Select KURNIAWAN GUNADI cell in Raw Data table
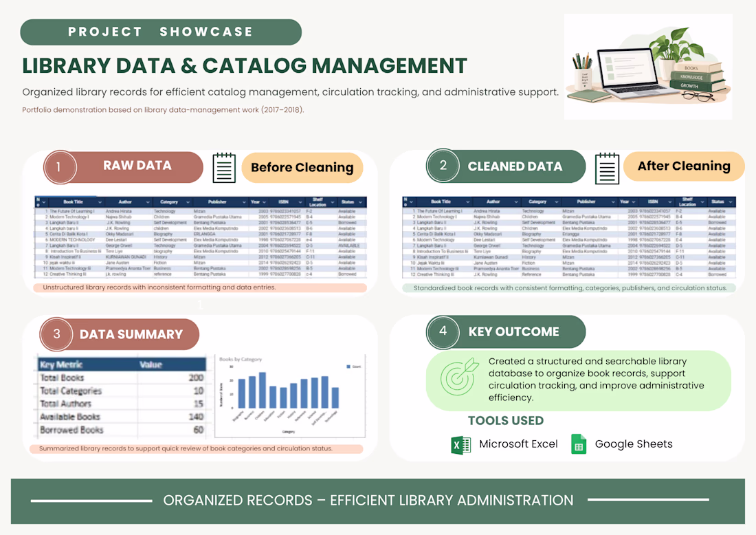 point(126,257)
